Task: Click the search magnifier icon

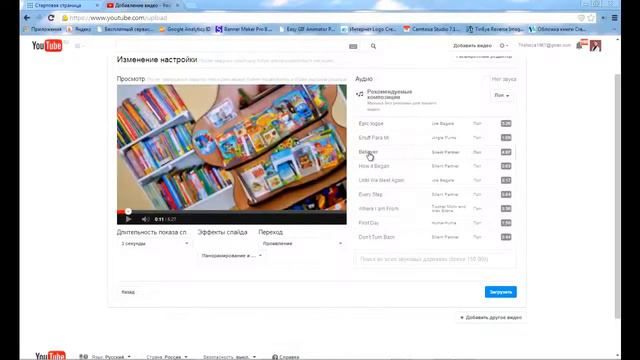Action: click(x=373, y=46)
